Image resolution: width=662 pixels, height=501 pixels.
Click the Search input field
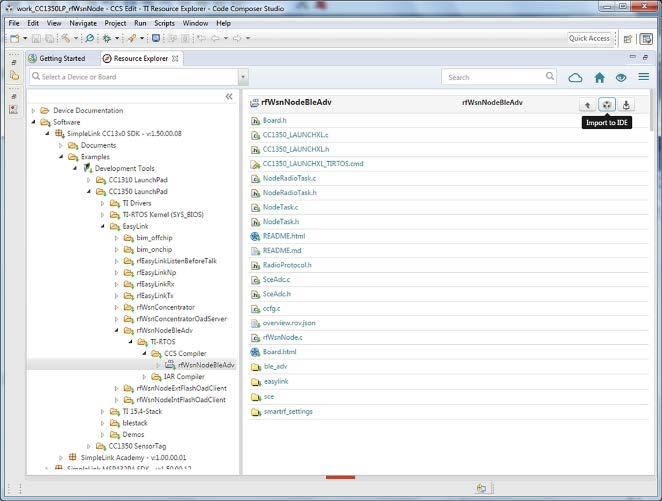pyautogui.click(x=494, y=77)
